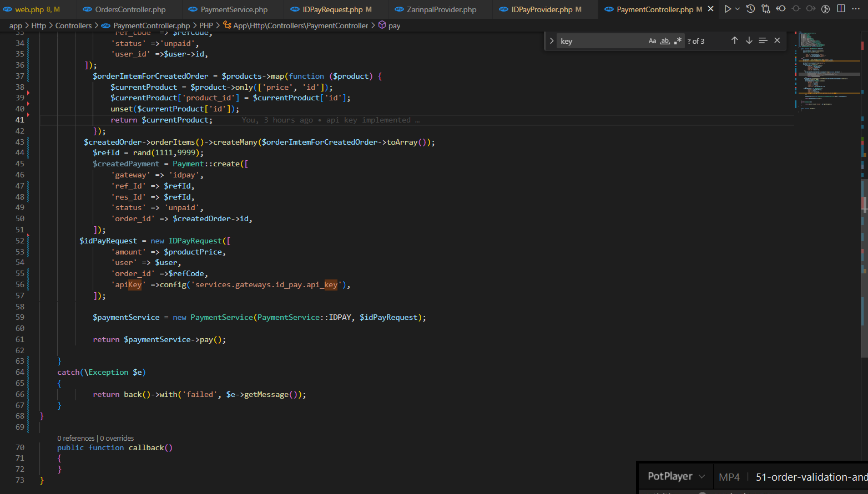The height and width of the screenshot is (494, 868).
Task: Select PHP breadcrumb segment
Action: pos(206,26)
